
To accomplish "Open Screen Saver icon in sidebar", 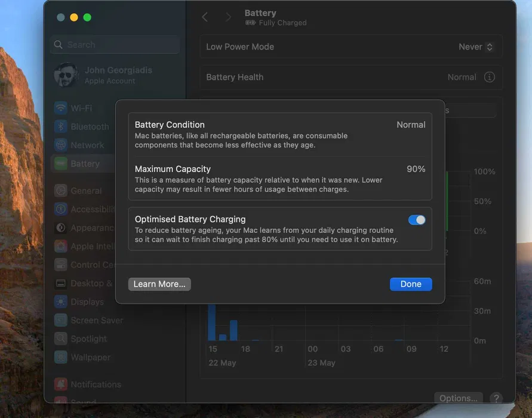I will coord(61,320).
